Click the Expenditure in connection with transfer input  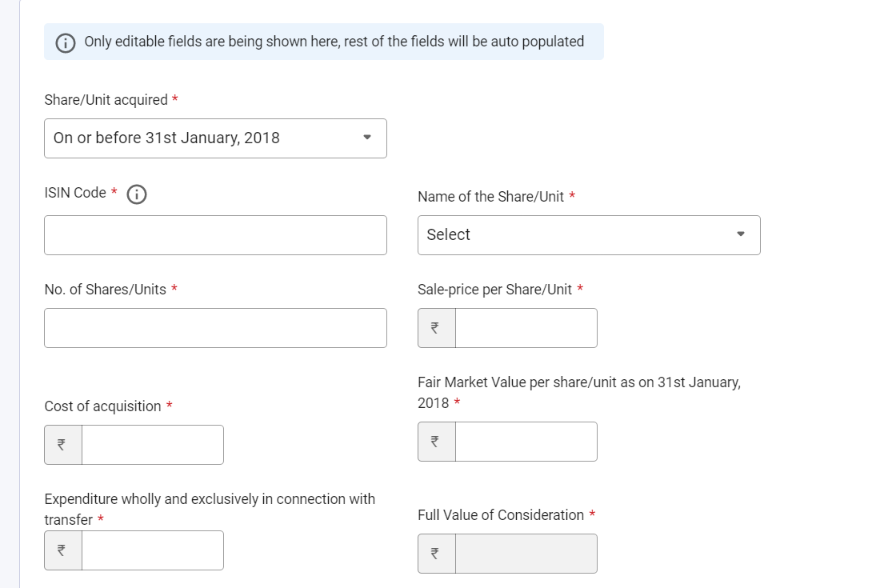coord(153,550)
